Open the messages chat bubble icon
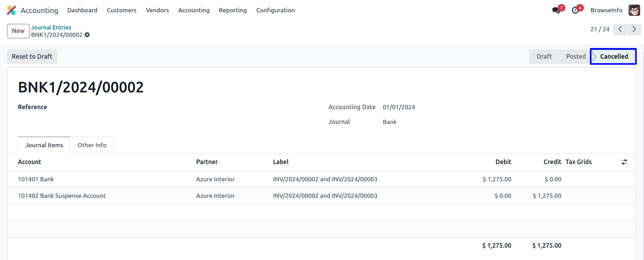Screen dimensions: 644x260 click(x=556, y=10)
